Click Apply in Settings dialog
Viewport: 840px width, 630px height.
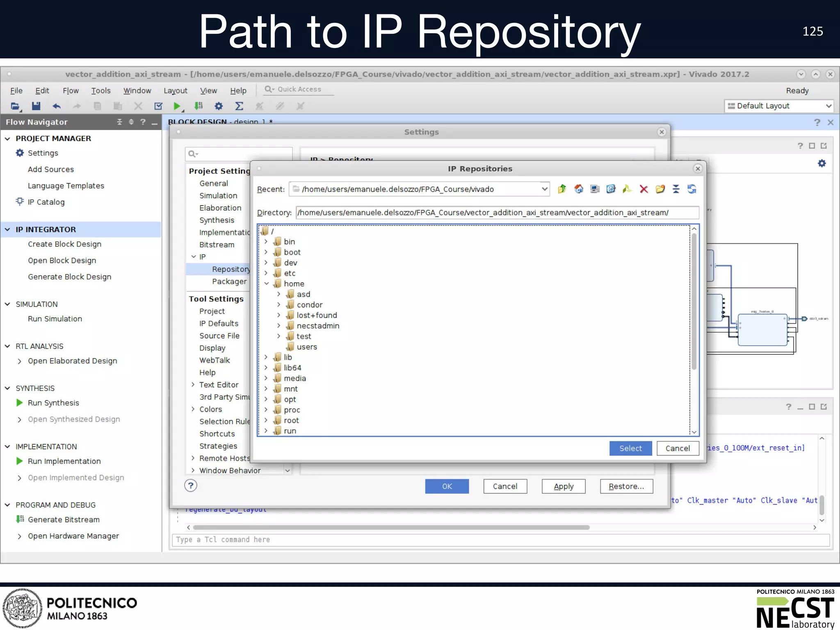click(x=564, y=486)
